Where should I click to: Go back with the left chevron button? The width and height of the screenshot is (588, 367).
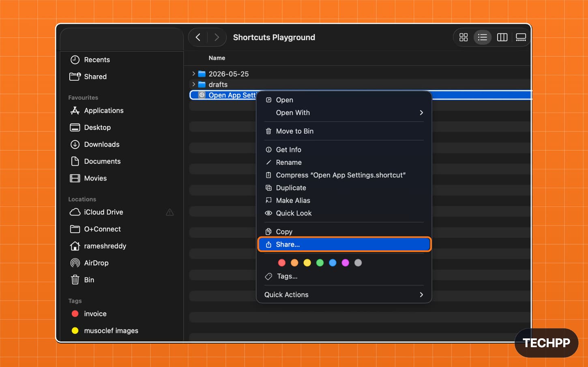[x=198, y=37]
